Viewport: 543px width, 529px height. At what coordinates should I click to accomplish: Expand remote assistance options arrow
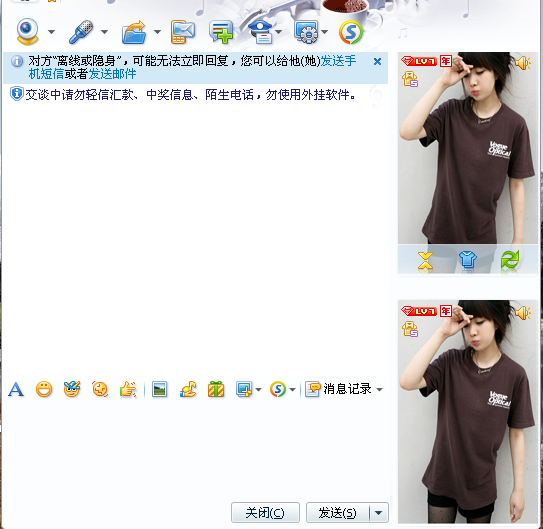324,32
